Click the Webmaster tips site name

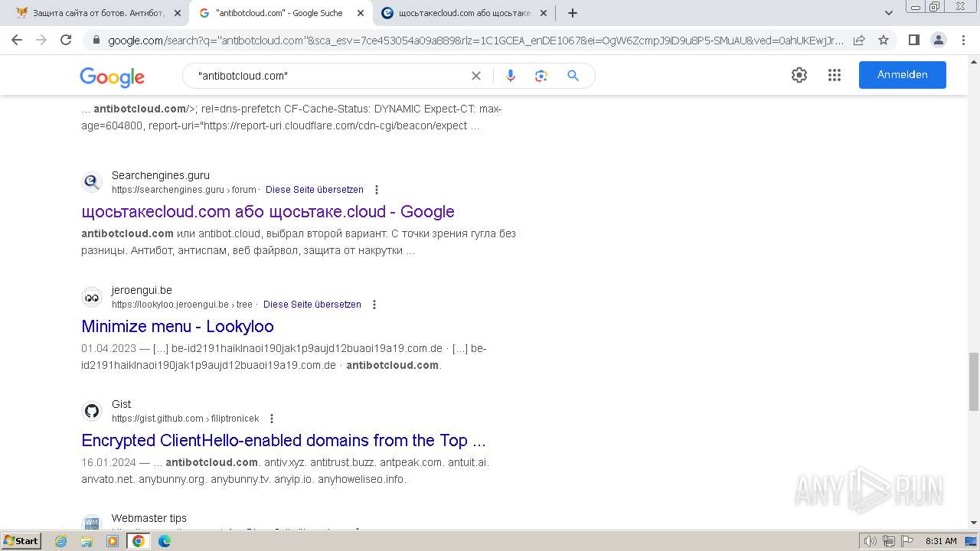[149, 518]
